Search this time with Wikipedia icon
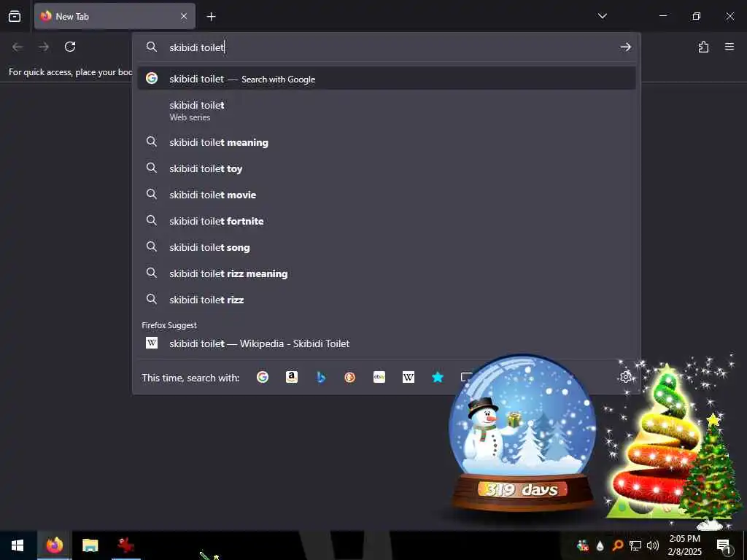This screenshot has height=560, width=747. (409, 377)
